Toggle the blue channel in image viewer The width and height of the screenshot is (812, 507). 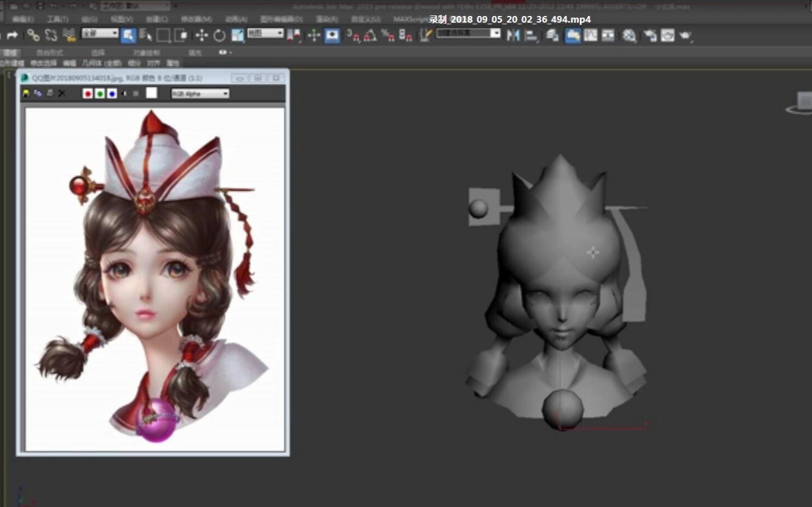click(112, 93)
